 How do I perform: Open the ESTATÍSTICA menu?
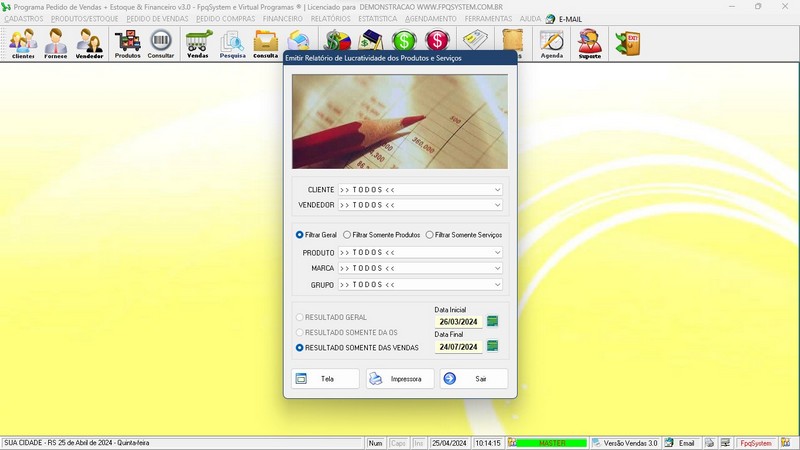point(378,19)
